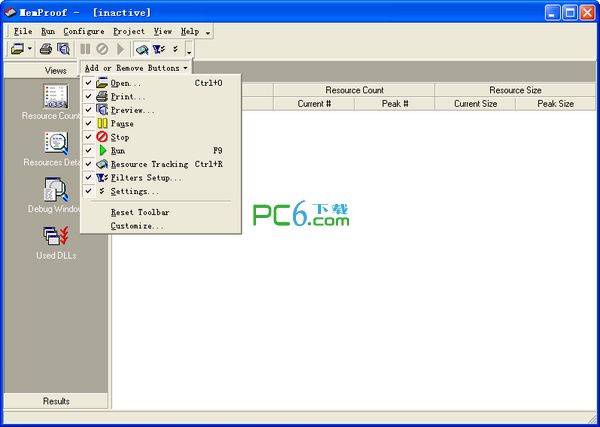Image resolution: width=600 pixels, height=427 pixels.
Task: Choose Reset Toolbar from the popup
Action: [x=140, y=212]
